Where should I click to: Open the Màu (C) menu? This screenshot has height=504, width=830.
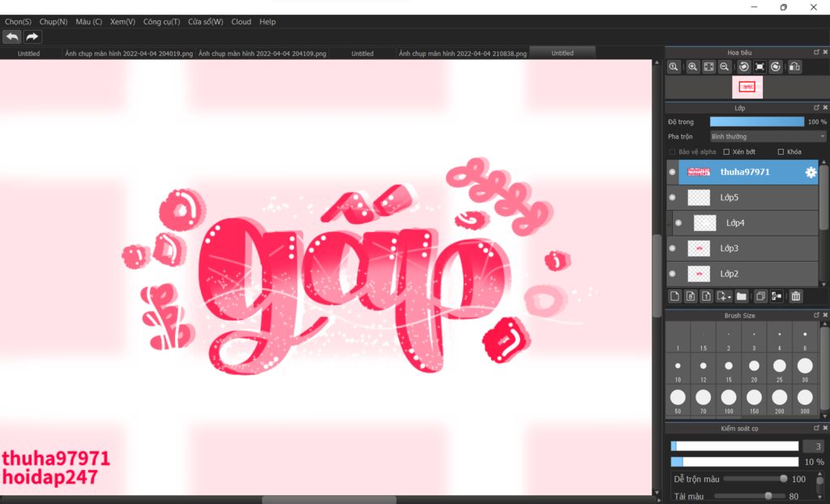point(89,22)
